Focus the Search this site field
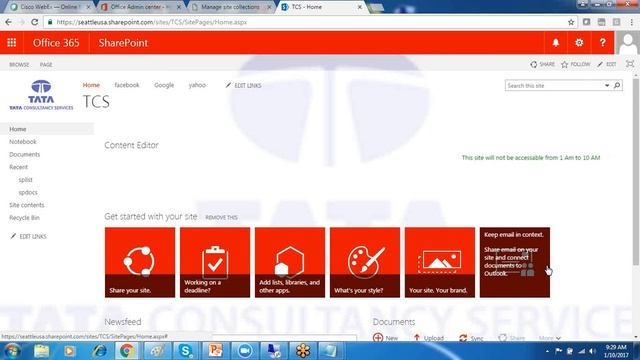The image size is (640, 360). (x=554, y=85)
